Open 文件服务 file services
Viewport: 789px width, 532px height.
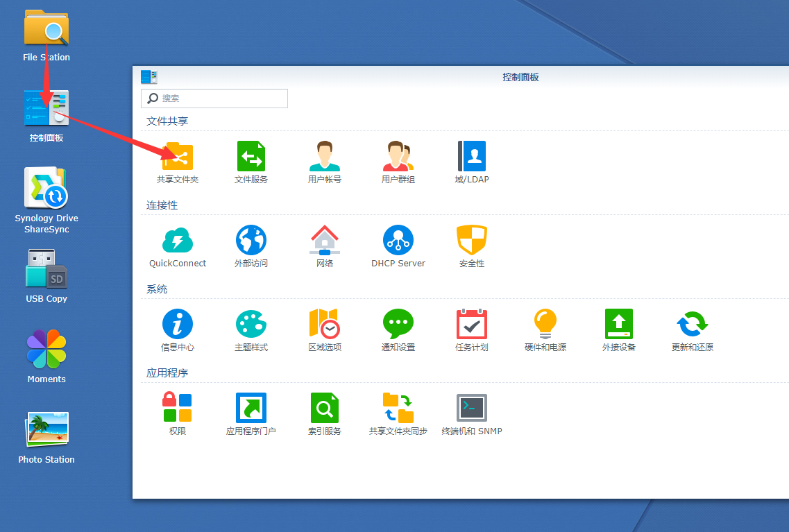(x=251, y=157)
